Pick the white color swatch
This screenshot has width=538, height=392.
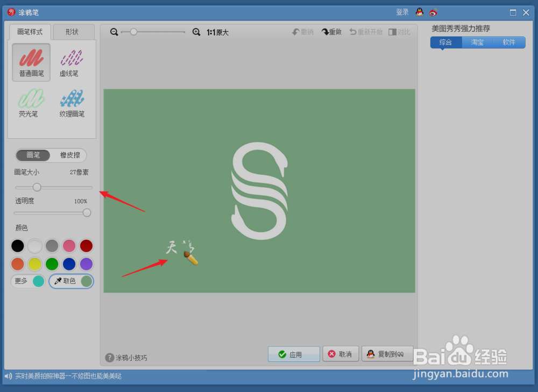[34, 246]
